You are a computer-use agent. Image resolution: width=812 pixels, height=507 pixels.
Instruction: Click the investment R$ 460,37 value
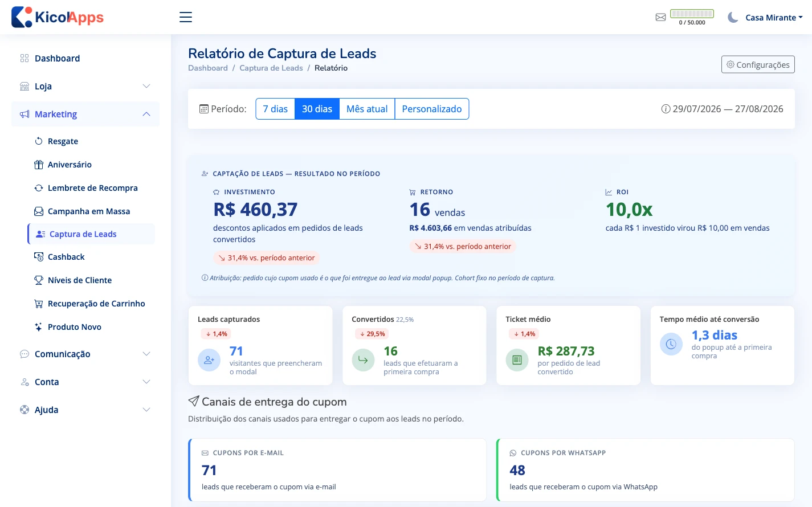tap(255, 210)
